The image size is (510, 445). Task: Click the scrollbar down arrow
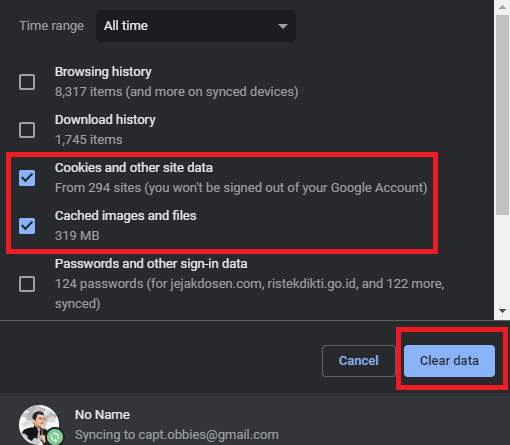pyautogui.click(x=502, y=311)
